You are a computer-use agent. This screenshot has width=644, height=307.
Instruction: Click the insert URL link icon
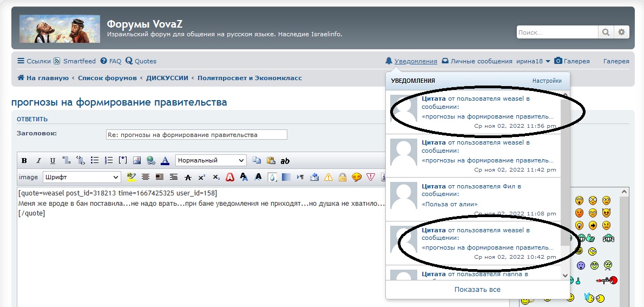coord(151,161)
